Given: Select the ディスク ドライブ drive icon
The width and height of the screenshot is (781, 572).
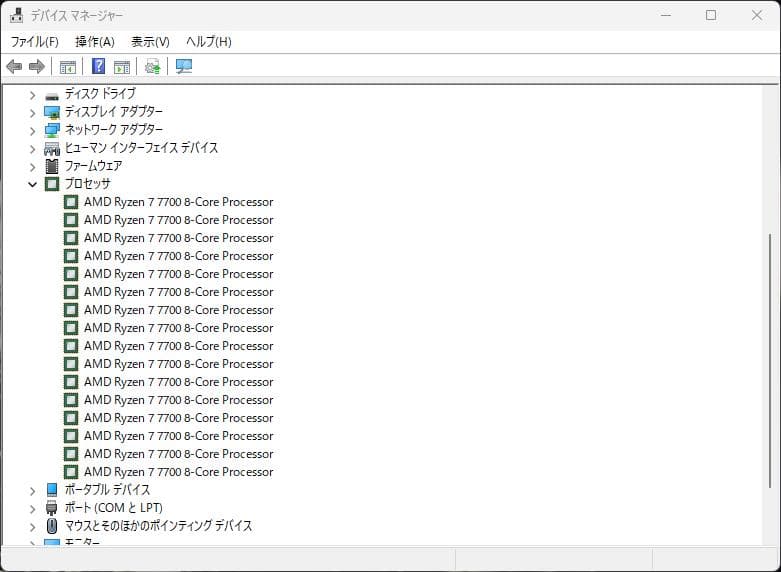Looking at the screenshot, I should pos(52,95).
